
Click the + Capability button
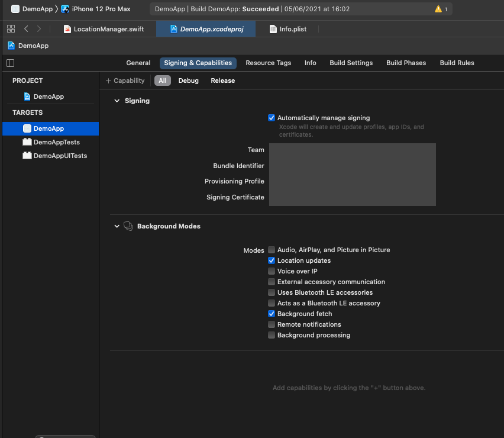tap(125, 80)
